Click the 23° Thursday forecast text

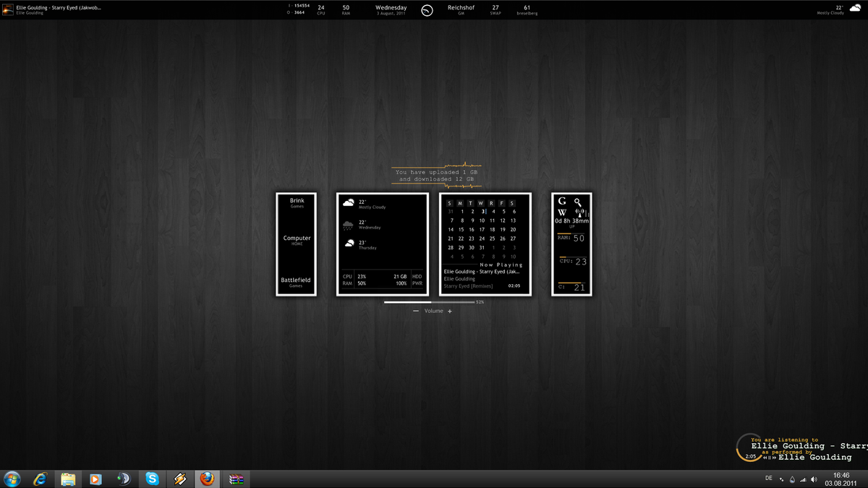pos(367,244)
